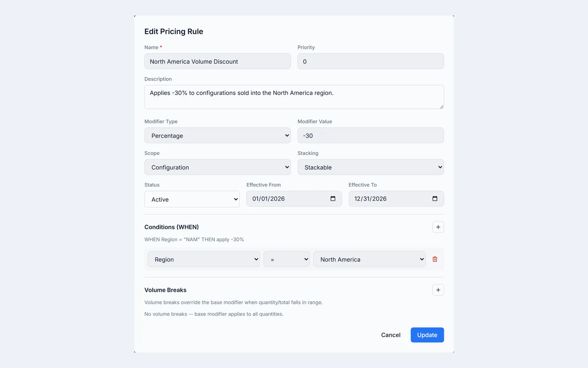The width and height of the screenshot is (588, 368).
Task: Delete the Region condition row
Action: (435, 259)
